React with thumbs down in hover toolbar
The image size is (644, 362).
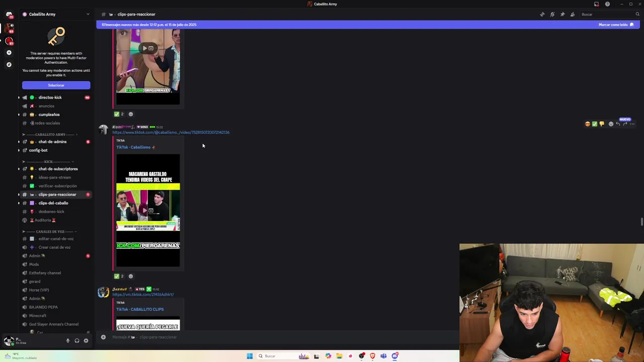pos(601,124)
